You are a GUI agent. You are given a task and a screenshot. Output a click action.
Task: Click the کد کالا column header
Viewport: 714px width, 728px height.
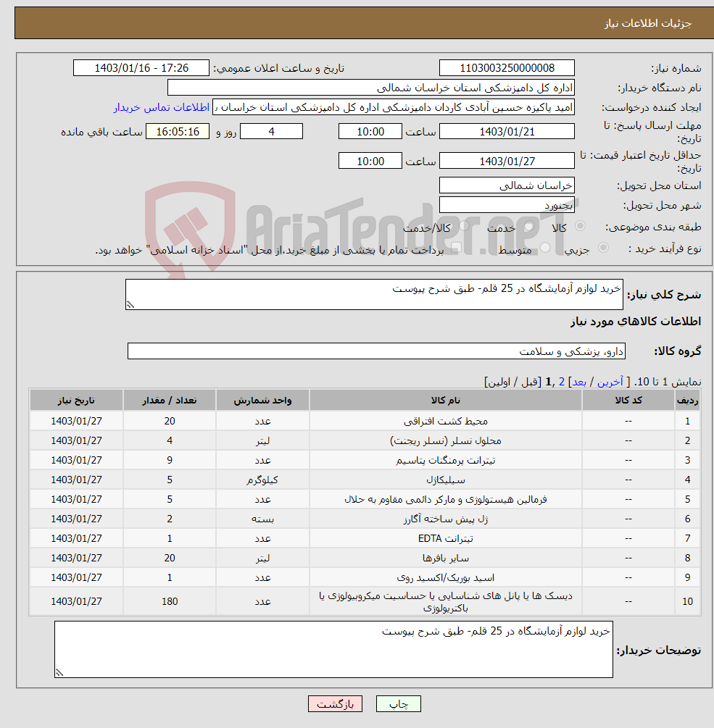[628, 400]
